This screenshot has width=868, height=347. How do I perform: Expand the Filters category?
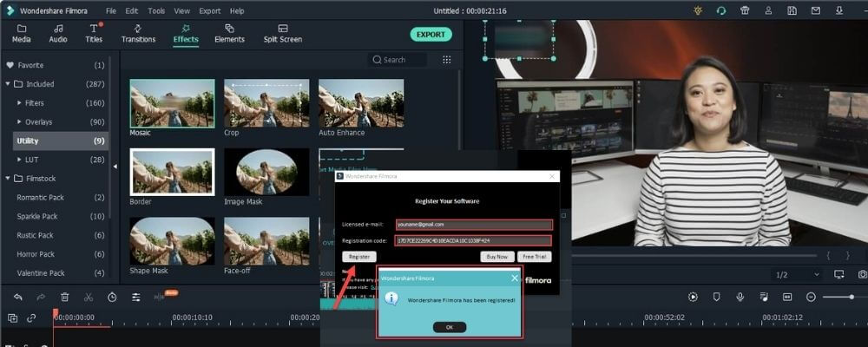click(x=18, y=103)
